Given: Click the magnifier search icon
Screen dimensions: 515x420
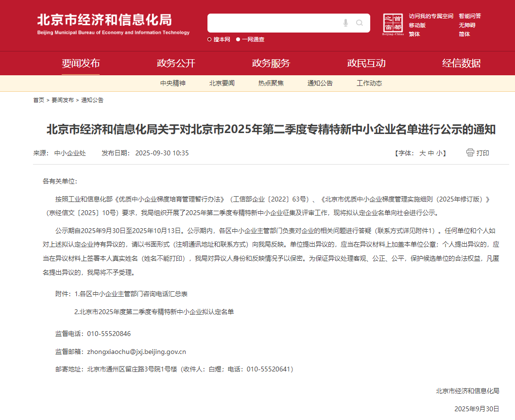Looking at the screenshot, I should [360, 23].
